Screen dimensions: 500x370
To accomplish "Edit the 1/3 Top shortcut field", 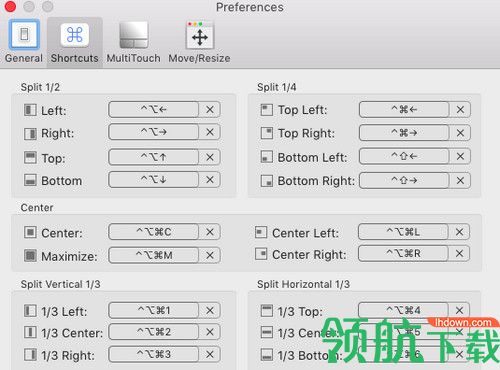I will pyautogui.click(x=403, y=311).
